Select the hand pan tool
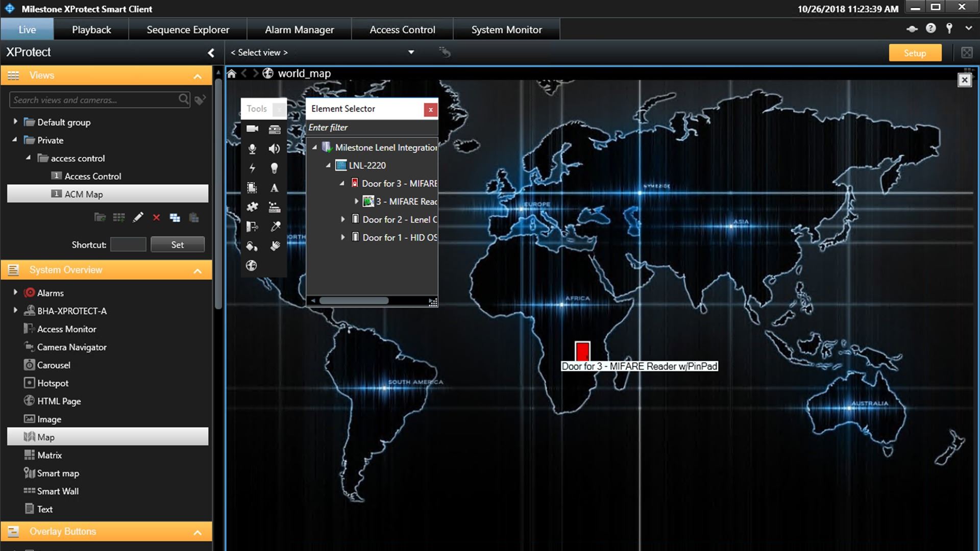Screen dimensions: 980x551 [275, 246]
